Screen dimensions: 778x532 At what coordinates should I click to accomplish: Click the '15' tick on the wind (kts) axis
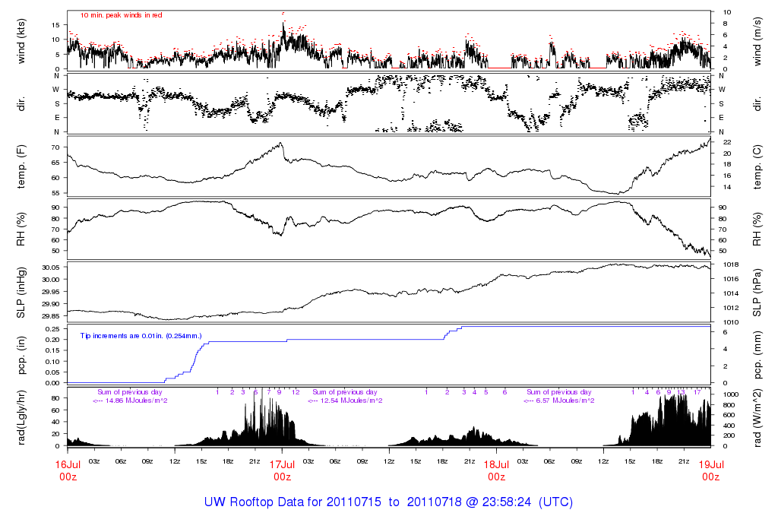point(55,25)
